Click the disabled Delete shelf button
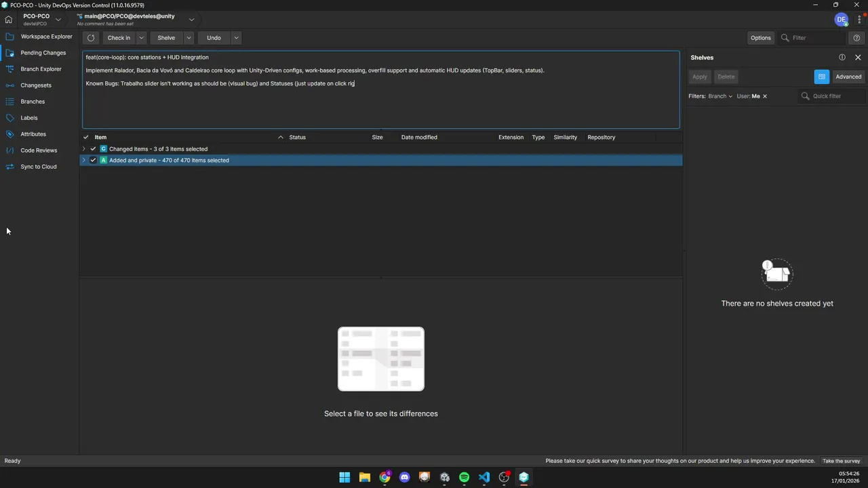Image resolution: width=868 pixels, height=488 pixels. tap(726, 77)
